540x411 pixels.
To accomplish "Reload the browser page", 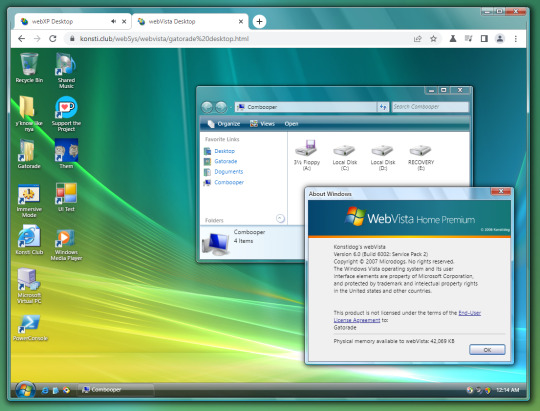I will (x=53, y=39).
